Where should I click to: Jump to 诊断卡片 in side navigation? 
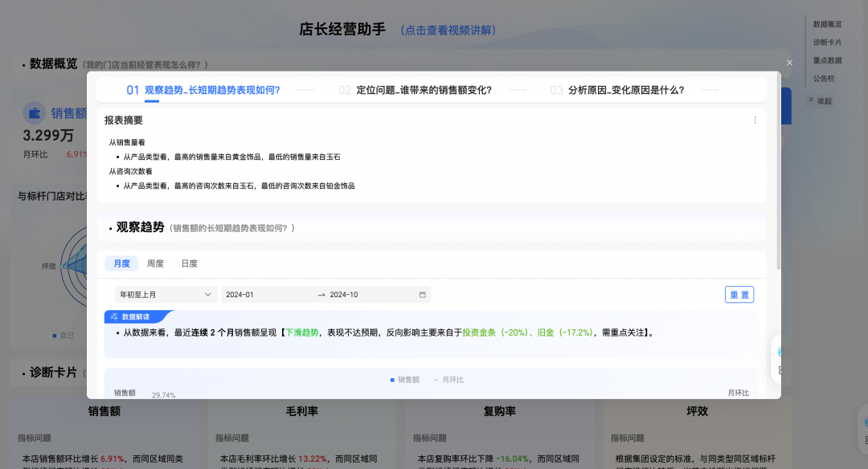click(827, 43)
